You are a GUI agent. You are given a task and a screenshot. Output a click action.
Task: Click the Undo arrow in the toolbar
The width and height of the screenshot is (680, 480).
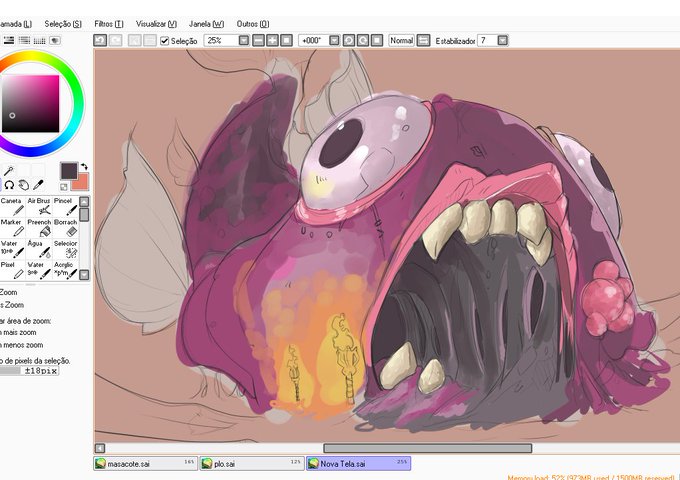tap(100, 40)
